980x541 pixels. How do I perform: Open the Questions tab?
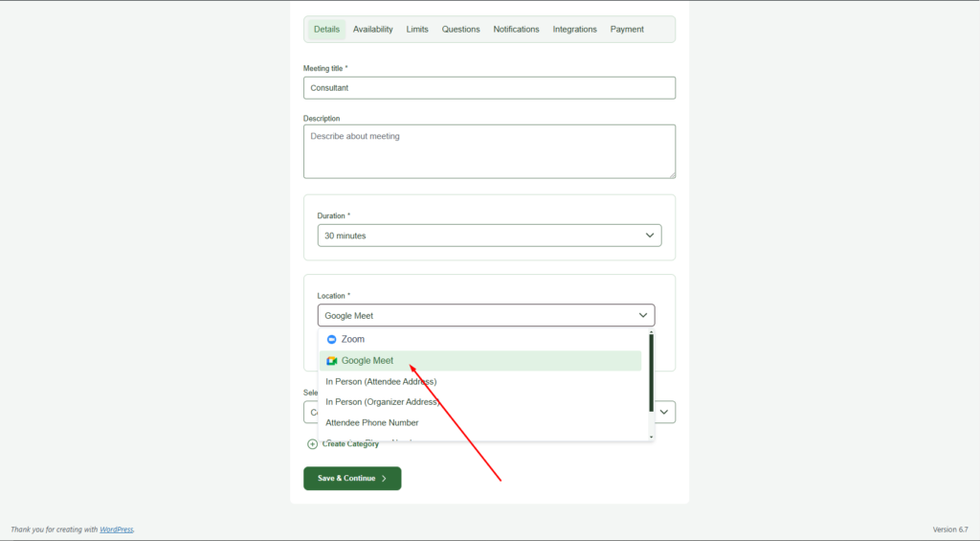(x=460, y=30)
